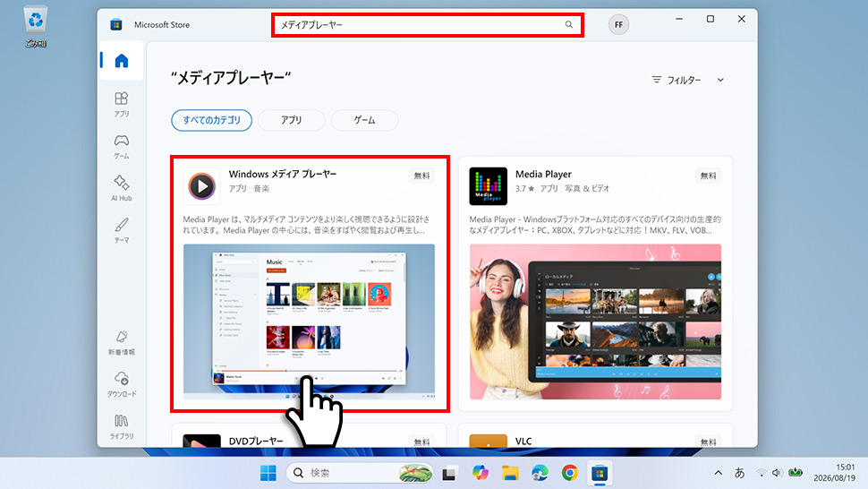Click Microsoft Store taskbar icon
Viewport: 868px width, 489px height.
pyautogui.click(x=600, y=473)
